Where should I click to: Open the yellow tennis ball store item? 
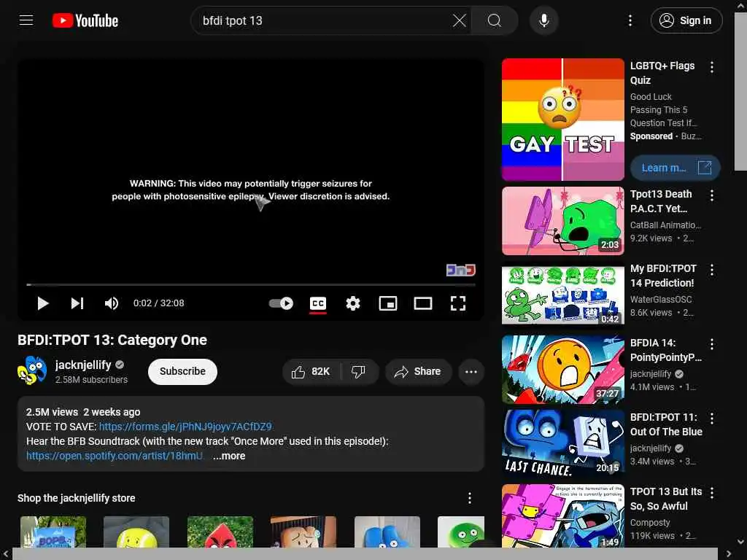(136, 532)
